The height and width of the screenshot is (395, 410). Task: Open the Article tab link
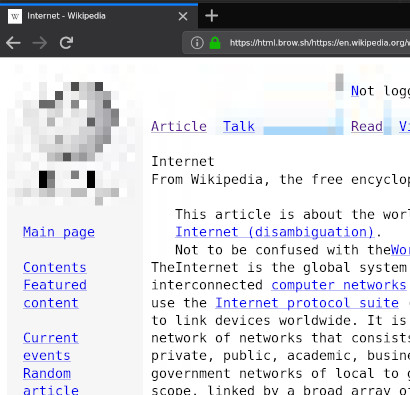[179, 127]
